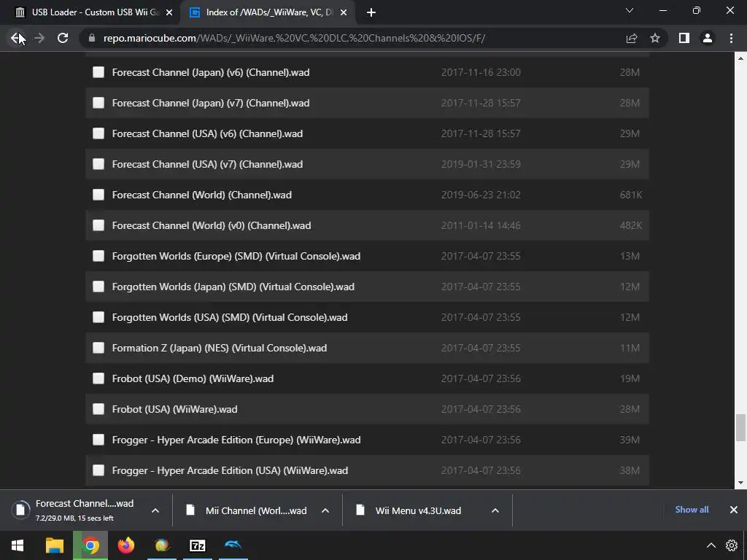Select checkbox for Forecast Channel (USA) (v7)

[x=98, y=164]
